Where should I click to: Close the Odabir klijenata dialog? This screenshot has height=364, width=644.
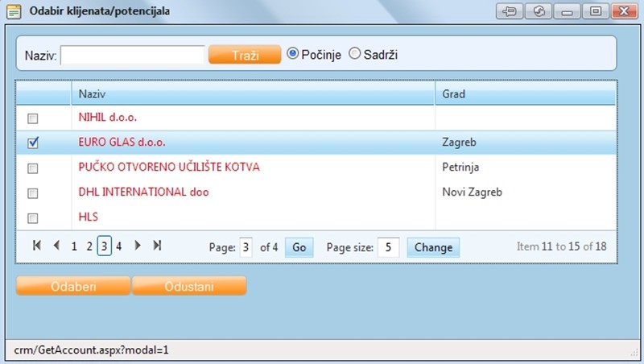click(625, 11)
